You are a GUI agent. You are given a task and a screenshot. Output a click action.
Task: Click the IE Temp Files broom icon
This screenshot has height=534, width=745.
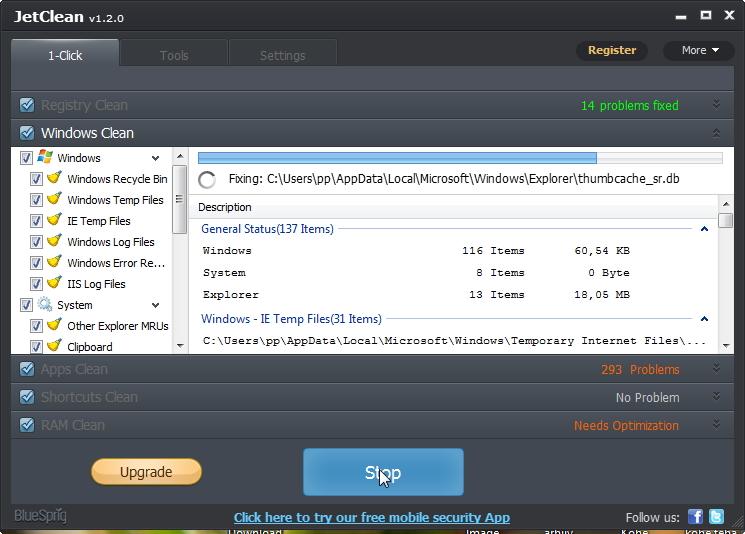[55, 221]
